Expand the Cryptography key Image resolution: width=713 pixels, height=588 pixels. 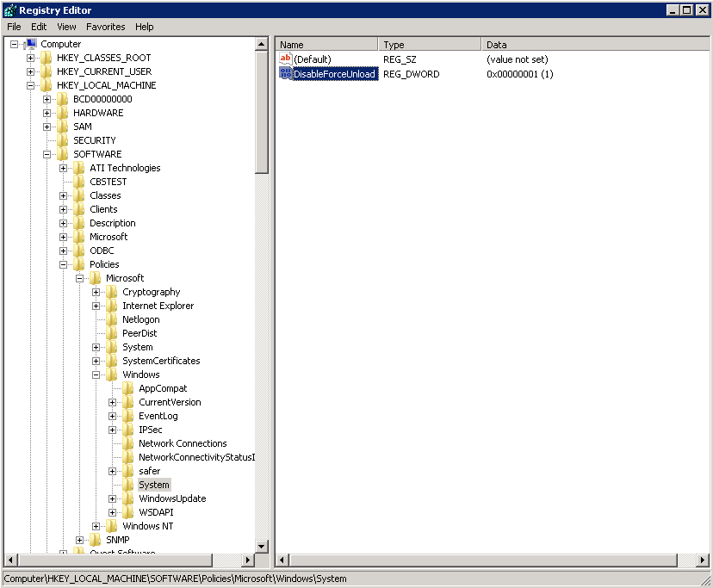tap(96, 293)
